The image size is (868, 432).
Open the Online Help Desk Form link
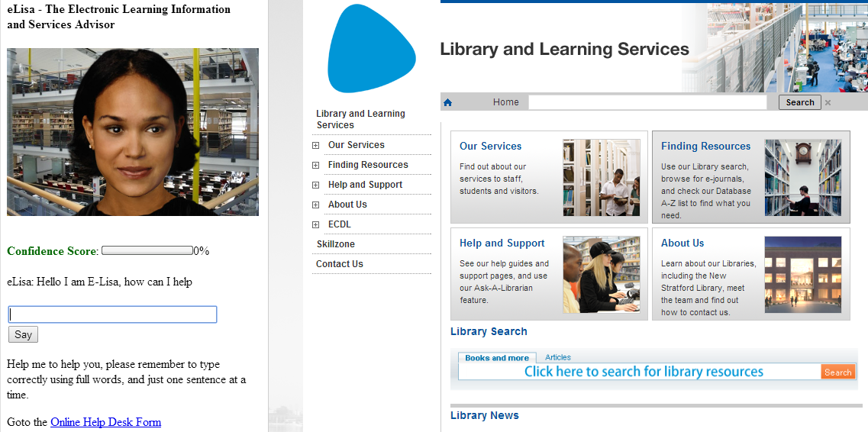click(x=105, y=422)
